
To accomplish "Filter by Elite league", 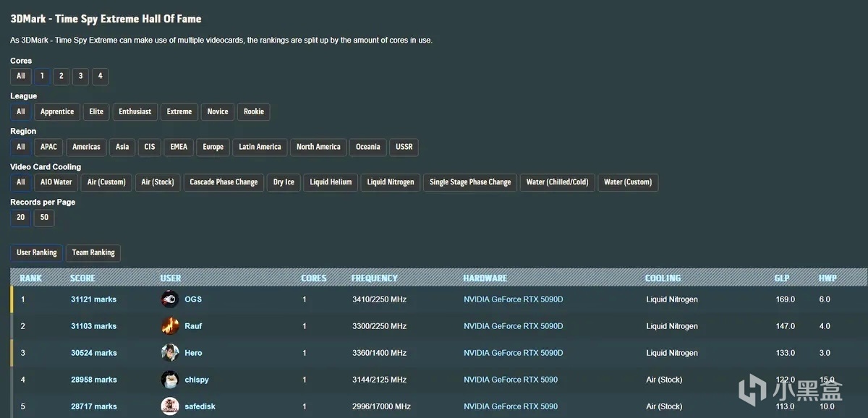I will pyautogui.click(x=96, y=111).
